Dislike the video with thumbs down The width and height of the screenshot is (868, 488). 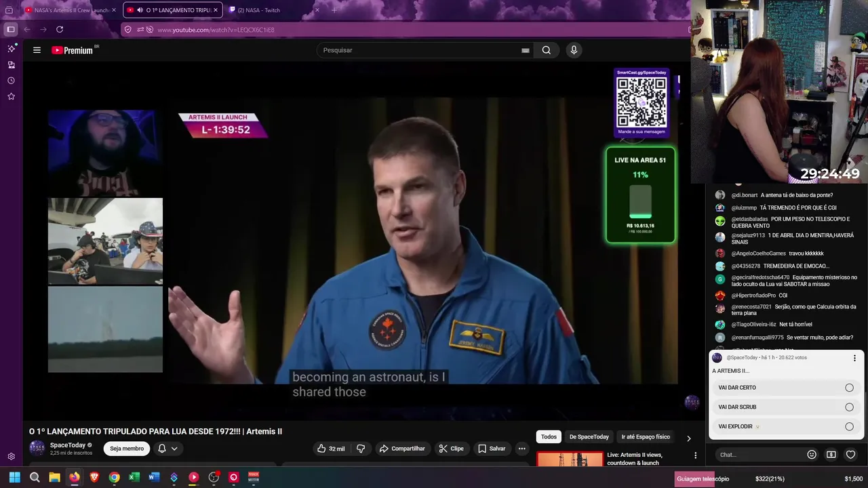click(361, 449)
